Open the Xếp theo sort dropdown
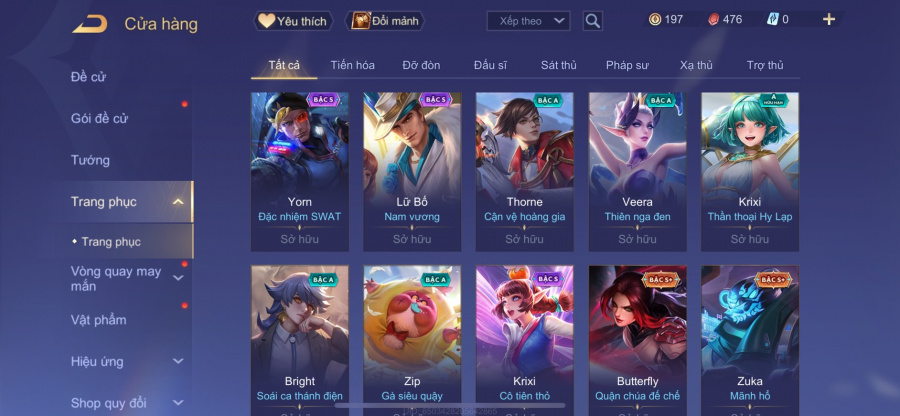The width and height of the screenshot is (900, 416). (528, 21)
